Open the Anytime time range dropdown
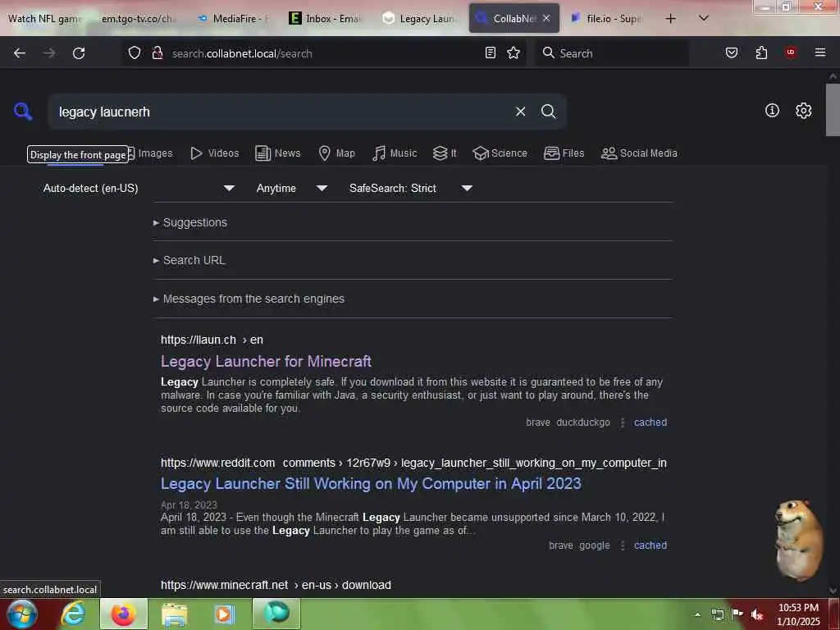This screenshot has width=840, height=630. click(x=291, y=188)
